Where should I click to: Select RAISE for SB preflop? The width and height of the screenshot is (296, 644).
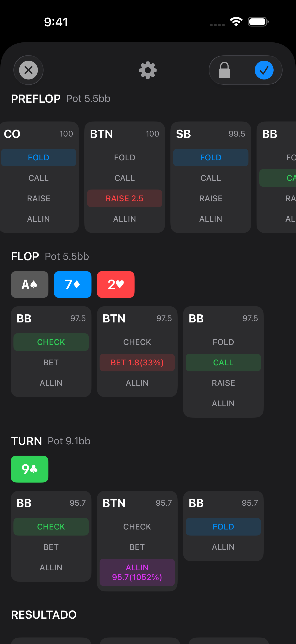pos(211,198)
